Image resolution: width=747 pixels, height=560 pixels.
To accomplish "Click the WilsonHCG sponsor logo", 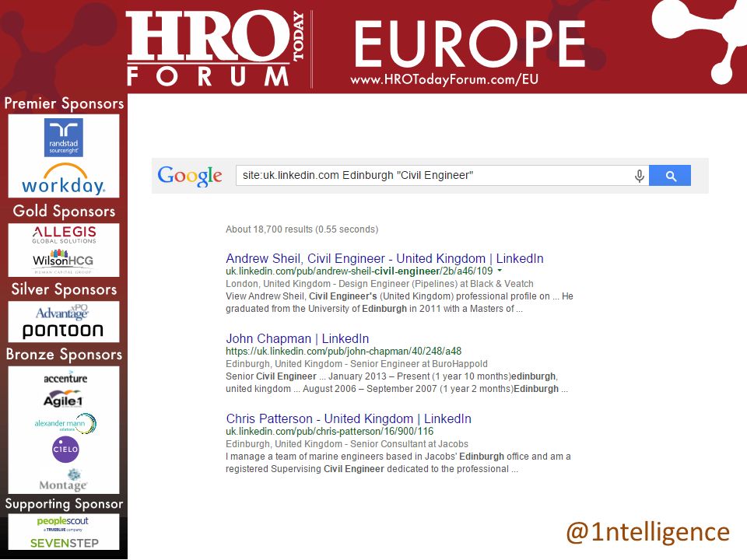I will (x=63, y=261).
